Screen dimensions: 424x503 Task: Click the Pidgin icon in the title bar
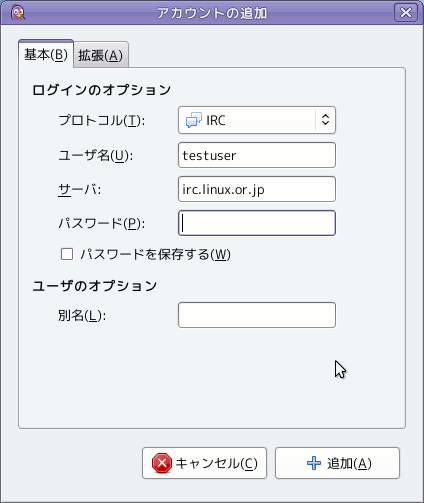[x=18, y=13]
